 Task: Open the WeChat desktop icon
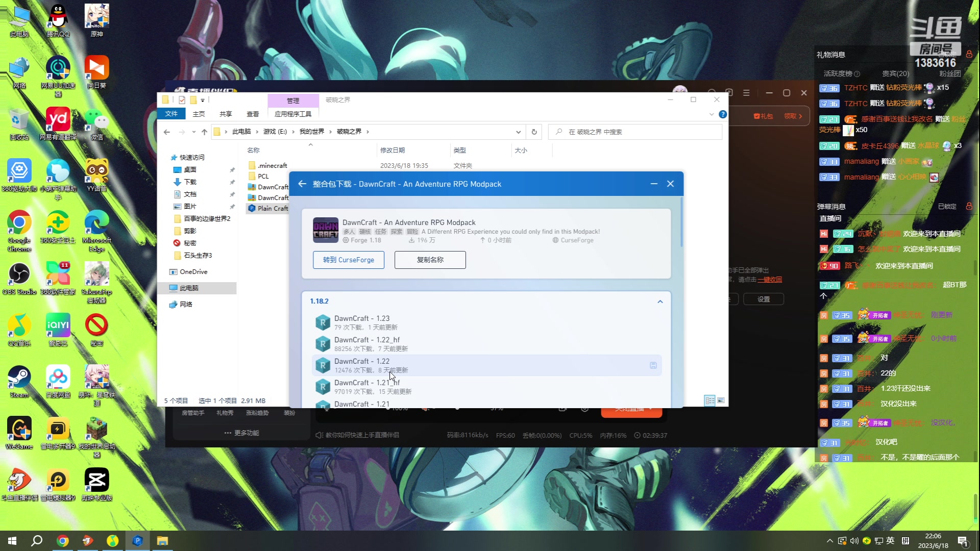pos(97,123)
